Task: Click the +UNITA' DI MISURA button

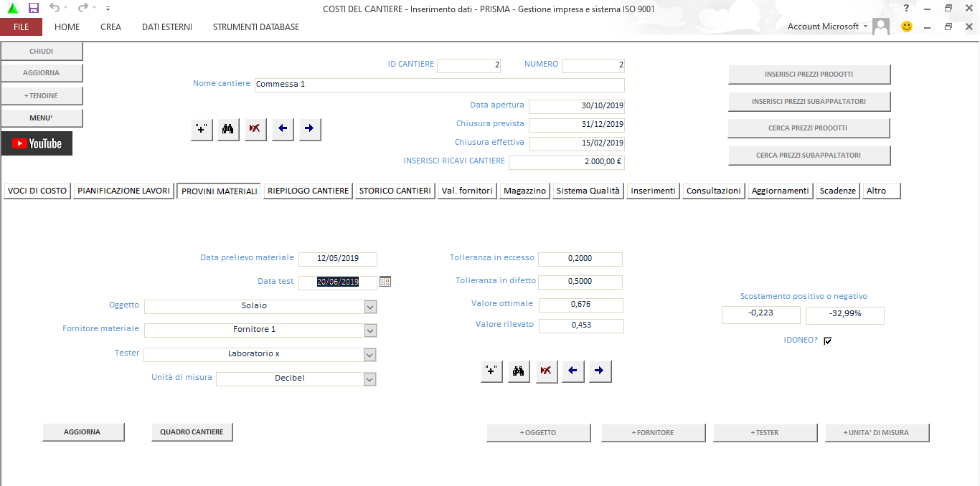Action: (x=877, y=433)
